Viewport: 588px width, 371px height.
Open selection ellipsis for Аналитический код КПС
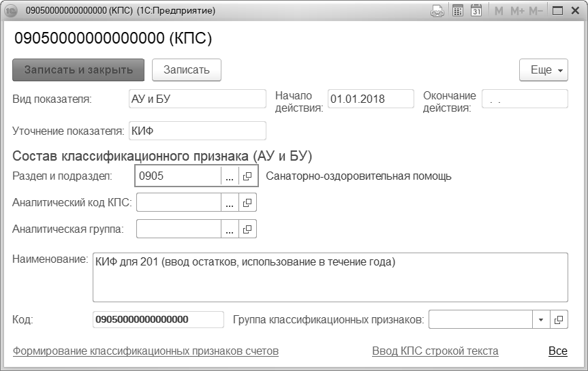(230, 202)
